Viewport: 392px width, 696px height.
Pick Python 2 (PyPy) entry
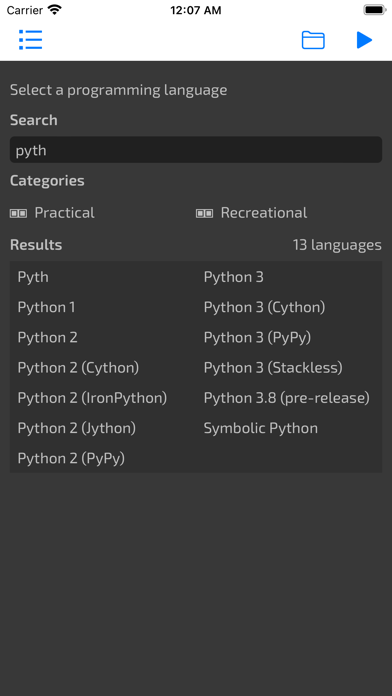tap(71, 459)
